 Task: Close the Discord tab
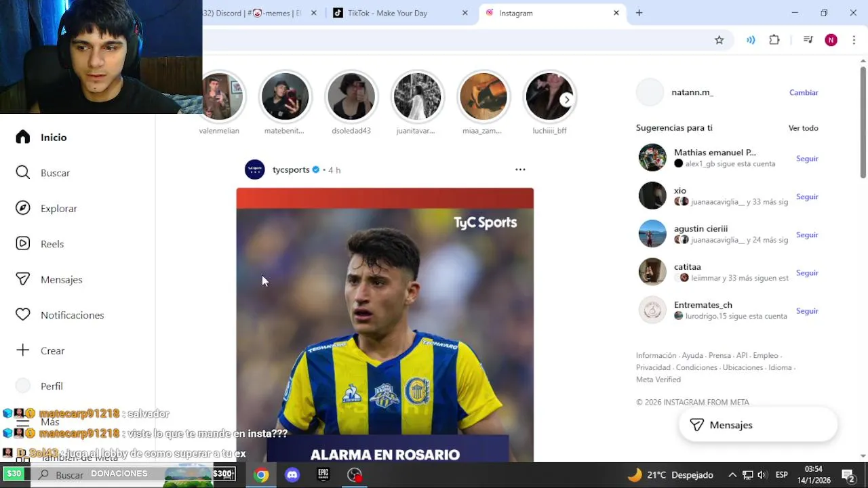[x=314, y=13]
